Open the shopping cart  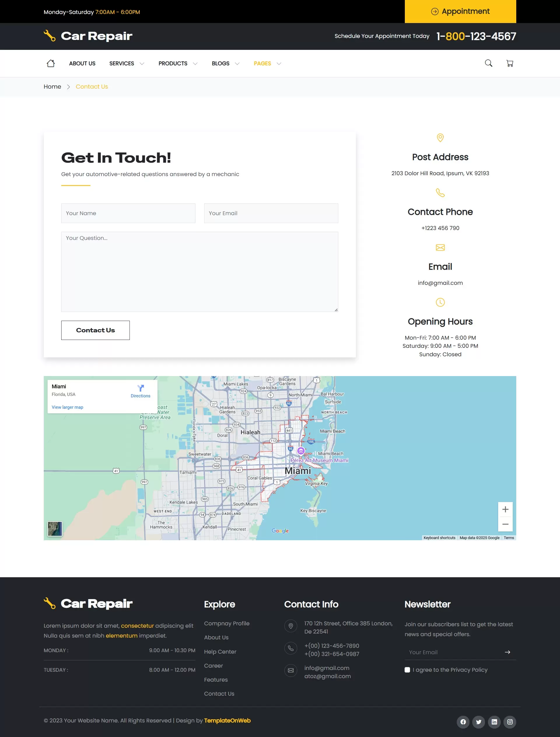click(x=510, y=63)
